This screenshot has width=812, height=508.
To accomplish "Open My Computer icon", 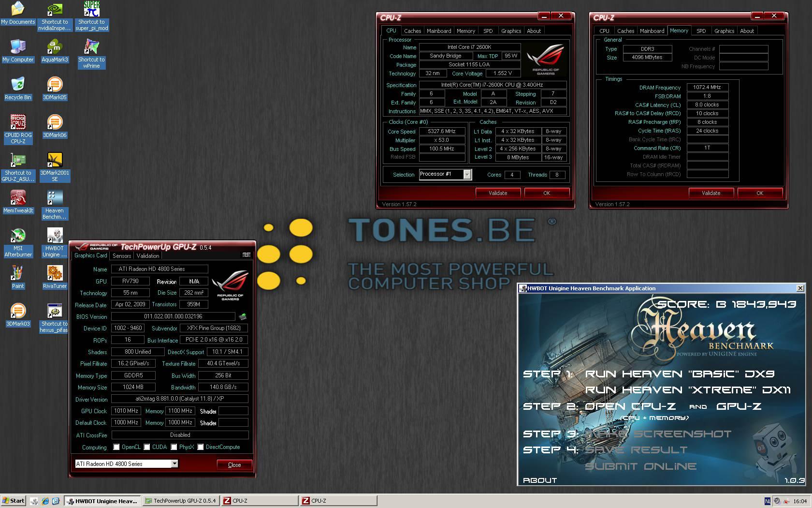I will (x=18, y=51).
